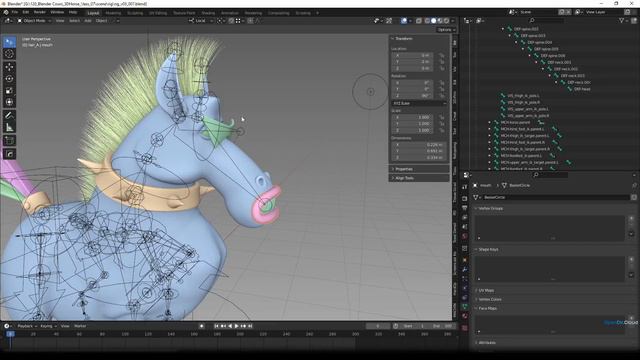Toggle X-ray view in viewport header

pyautogui.click(x=419, y=21)
